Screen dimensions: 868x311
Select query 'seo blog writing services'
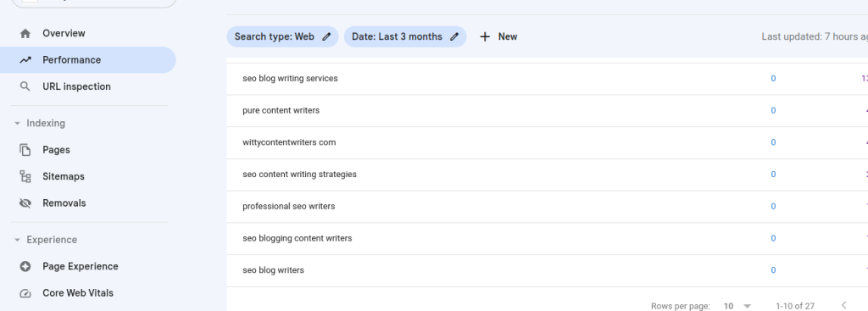[290, 79]
